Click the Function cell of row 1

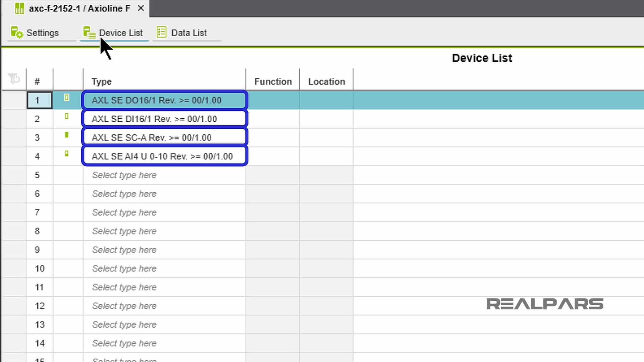point(273,100)
